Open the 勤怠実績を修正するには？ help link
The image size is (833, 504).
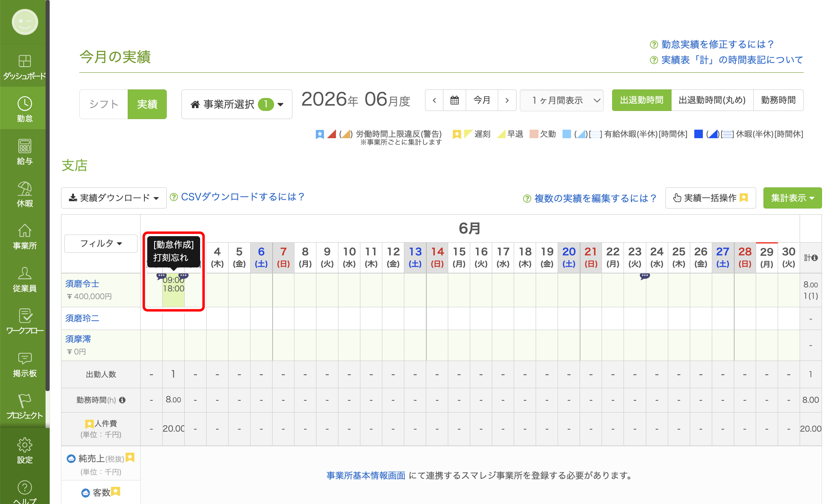[x=717, y=44]
